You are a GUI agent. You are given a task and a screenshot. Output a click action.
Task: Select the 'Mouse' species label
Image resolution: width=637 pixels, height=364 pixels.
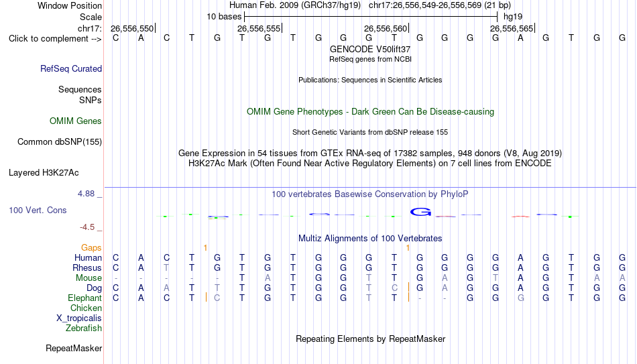click(89, 278)
